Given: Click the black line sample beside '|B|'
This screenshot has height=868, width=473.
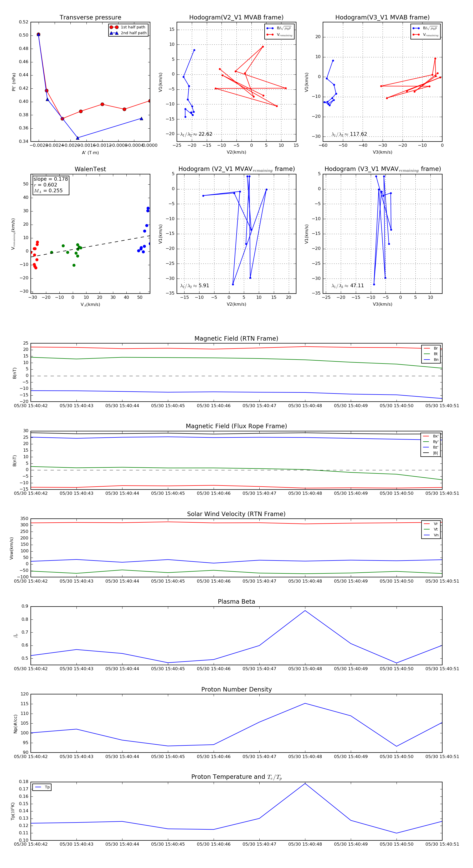Looking at the screenshot, I should click(426, 453).
